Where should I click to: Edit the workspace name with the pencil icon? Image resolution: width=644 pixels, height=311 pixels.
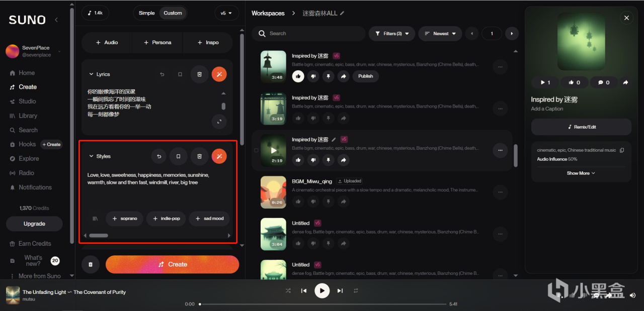click(342, 13)
